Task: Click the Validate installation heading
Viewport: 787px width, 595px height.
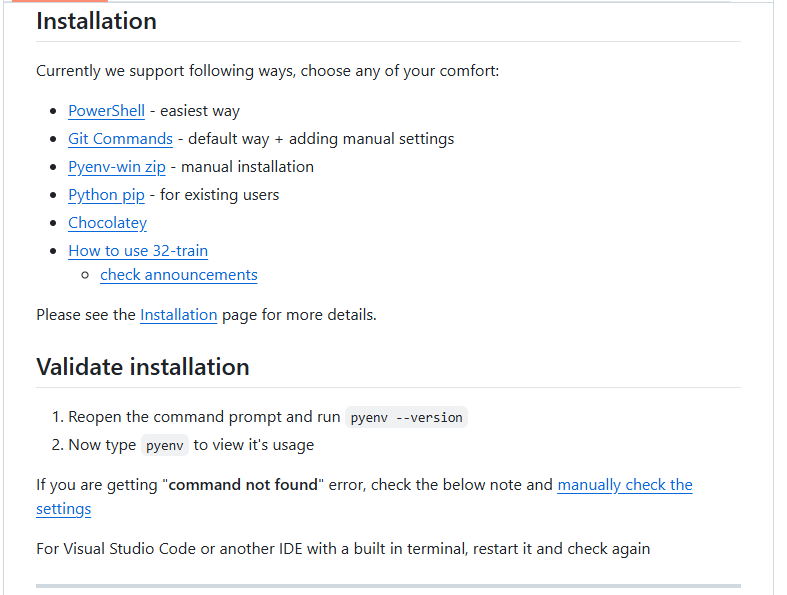Action: coord(143,367)
